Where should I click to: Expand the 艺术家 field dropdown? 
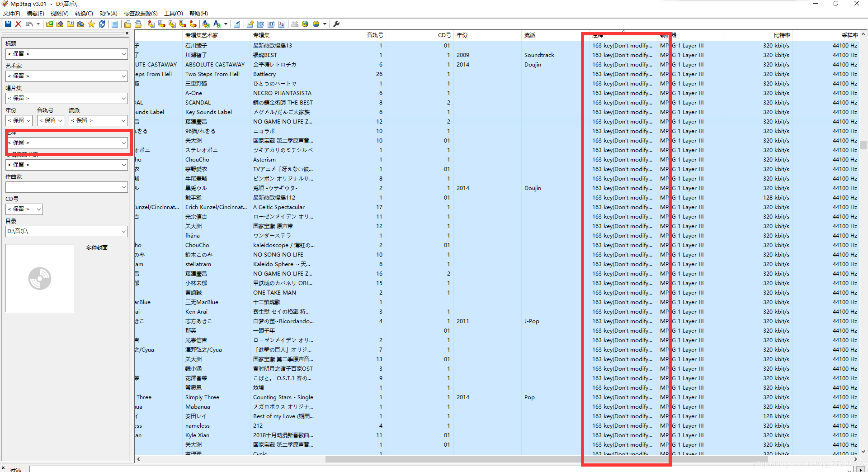click(123, 76)
